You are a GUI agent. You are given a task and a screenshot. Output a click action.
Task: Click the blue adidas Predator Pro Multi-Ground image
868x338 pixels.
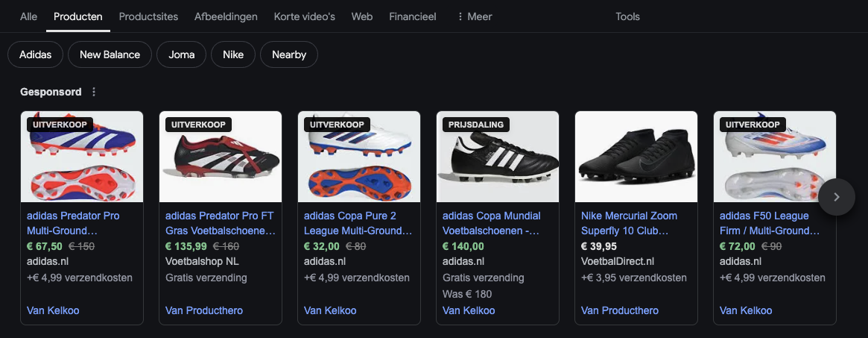pyautogui.click(x=82, y=157)
